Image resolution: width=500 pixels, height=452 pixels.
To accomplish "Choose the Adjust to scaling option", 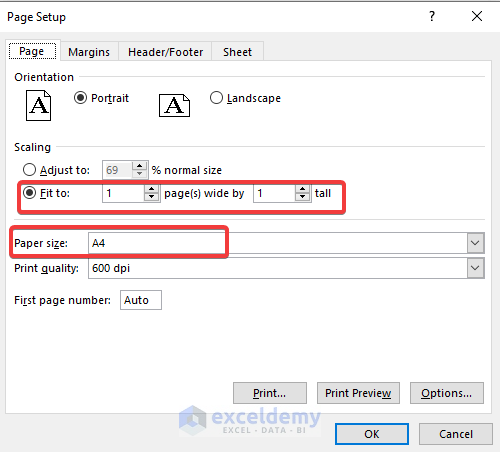I will coord(29,170).
